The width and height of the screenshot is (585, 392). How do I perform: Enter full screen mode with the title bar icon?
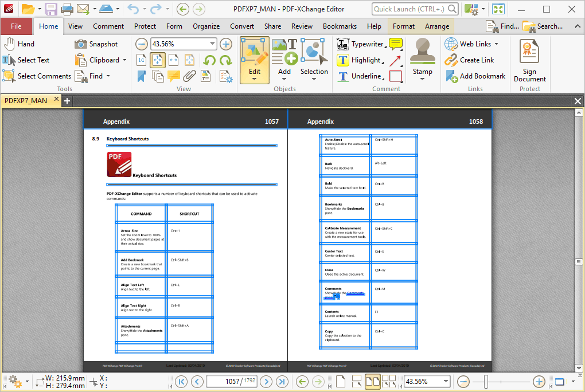pos(498,9)
